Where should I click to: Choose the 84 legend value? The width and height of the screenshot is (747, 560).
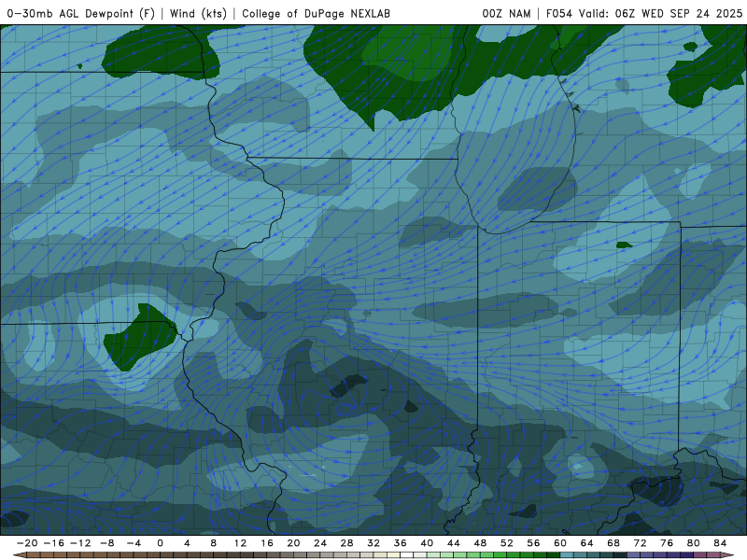[x=720, y=543]
